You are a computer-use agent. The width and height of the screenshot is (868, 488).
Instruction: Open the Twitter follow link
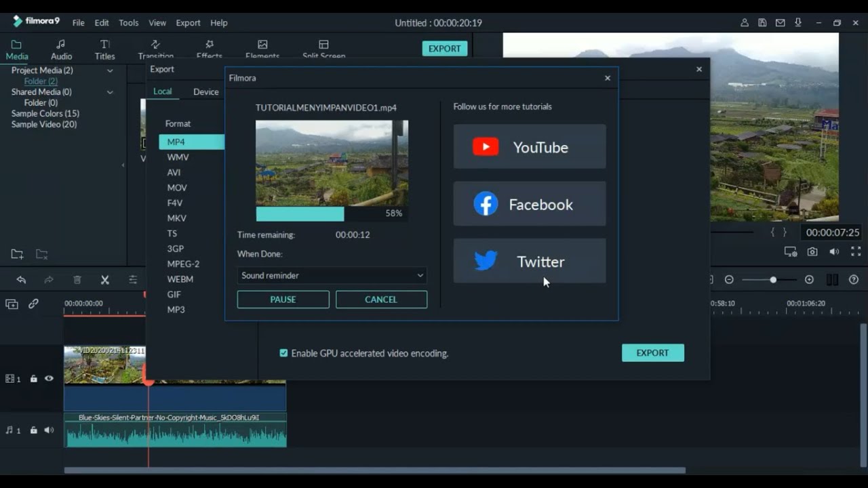(530, 261)
